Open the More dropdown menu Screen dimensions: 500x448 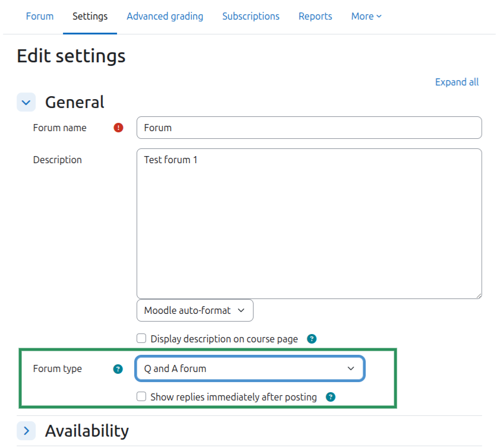[366, 16]
